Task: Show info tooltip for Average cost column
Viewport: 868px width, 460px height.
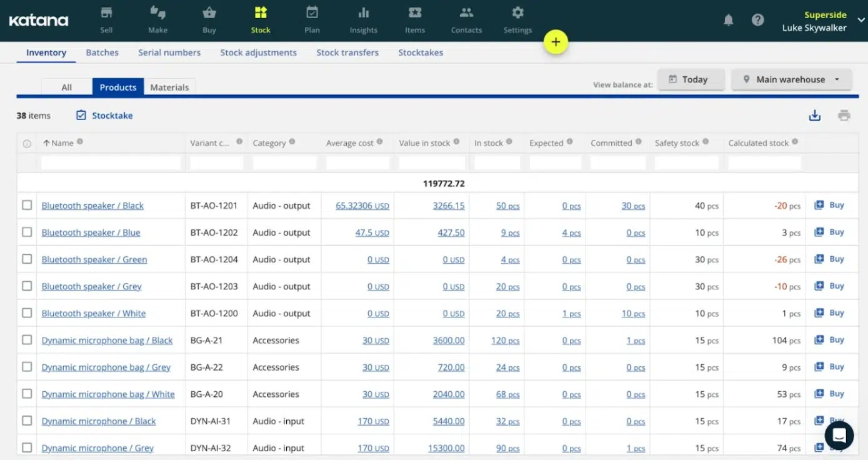Action: [x=380, y=142]
